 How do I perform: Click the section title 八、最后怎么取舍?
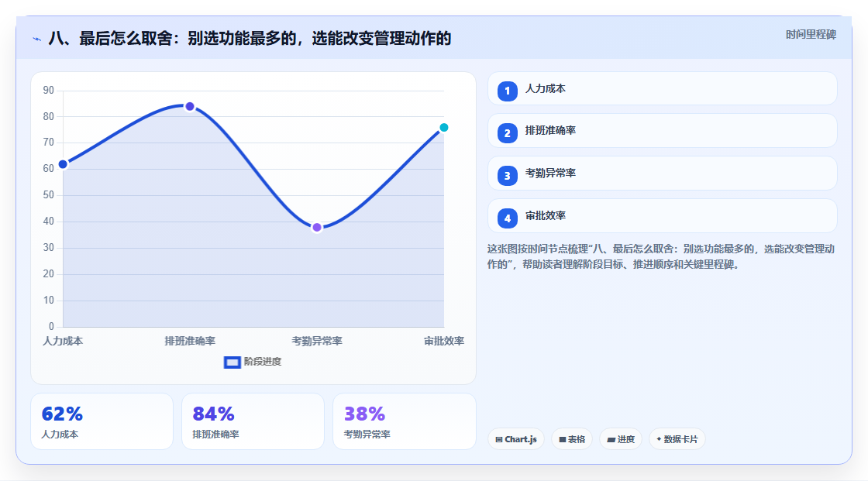tap(250, 38)
